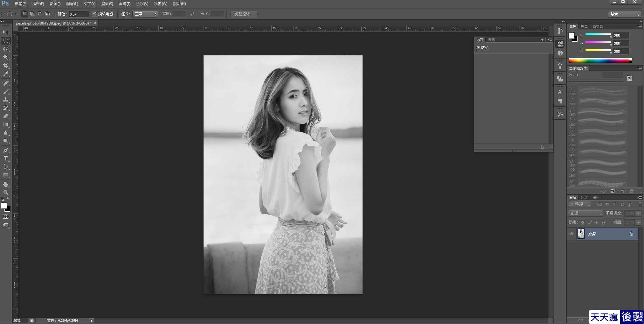Select the Path Selection tool

click(6, 167)
